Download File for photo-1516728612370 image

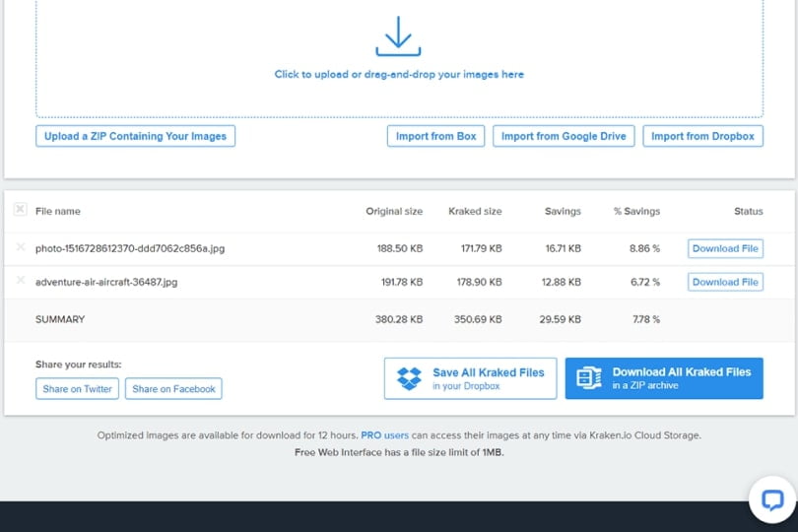click(x=725, y=248)
